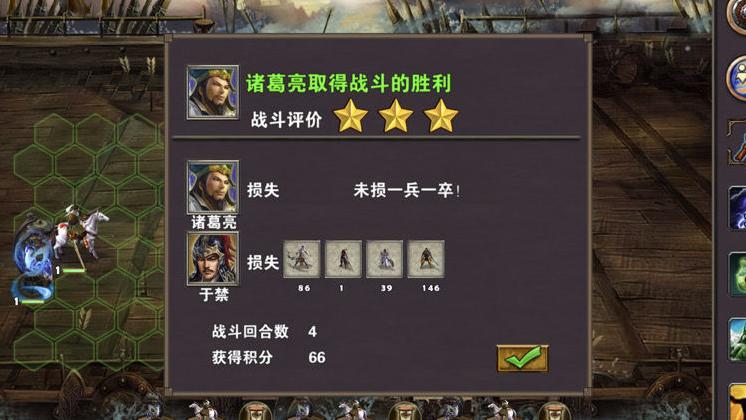
Task: Click the 战斗回合数 value 4
Action: [312, 332]
